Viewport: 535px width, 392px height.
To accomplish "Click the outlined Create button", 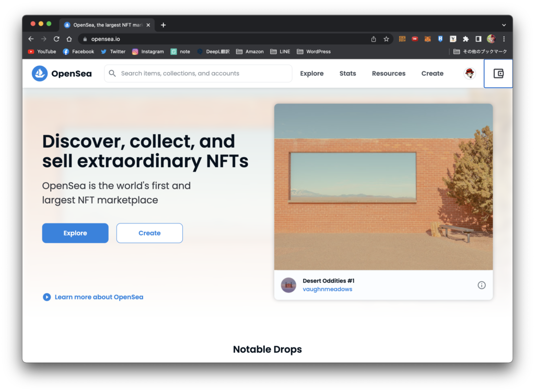I will [x=149, y=233].
